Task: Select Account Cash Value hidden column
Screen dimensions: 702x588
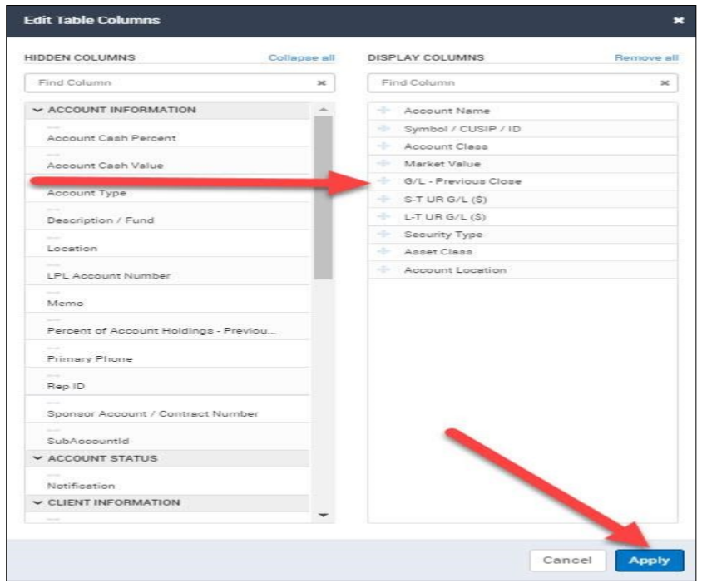Action: pyautogui.click(x=167, y=161)
